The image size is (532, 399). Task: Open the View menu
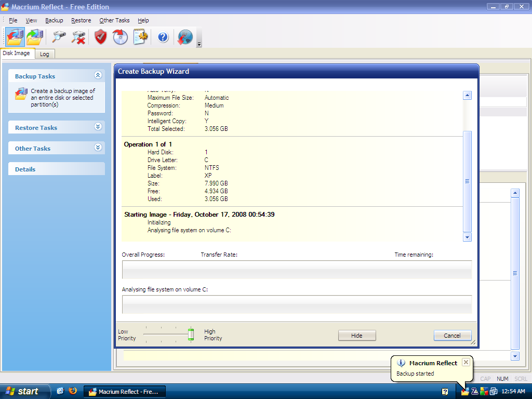(x=31, y=20)
